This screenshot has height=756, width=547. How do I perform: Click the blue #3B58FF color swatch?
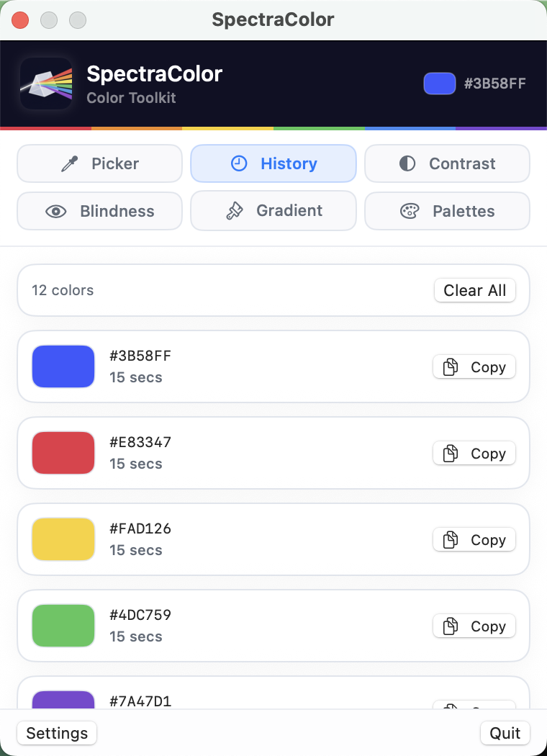click(63, 366)
